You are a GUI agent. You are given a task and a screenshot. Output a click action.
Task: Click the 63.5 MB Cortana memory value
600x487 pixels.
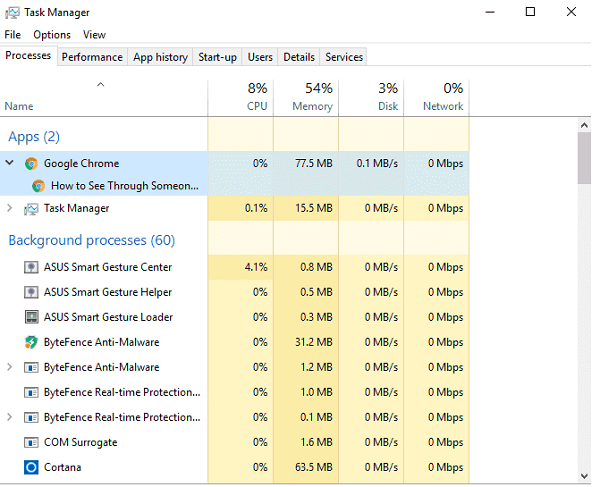[x=314, y=467]
